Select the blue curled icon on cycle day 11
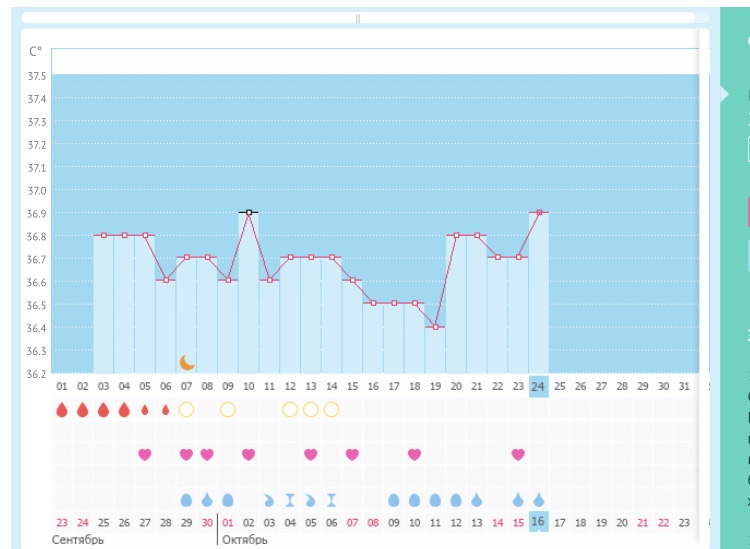The image size is (750, 549). click(x=269, y=499)
